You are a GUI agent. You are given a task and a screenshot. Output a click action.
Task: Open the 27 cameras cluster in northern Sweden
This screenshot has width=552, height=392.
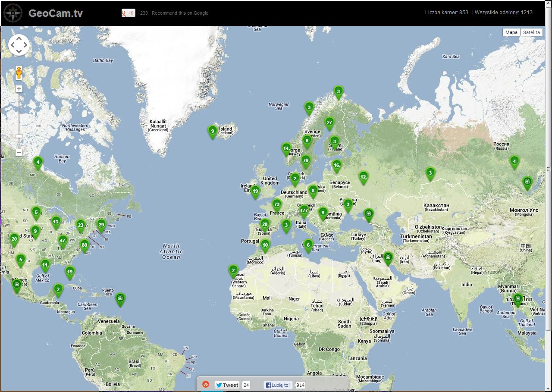coord(329,124)
